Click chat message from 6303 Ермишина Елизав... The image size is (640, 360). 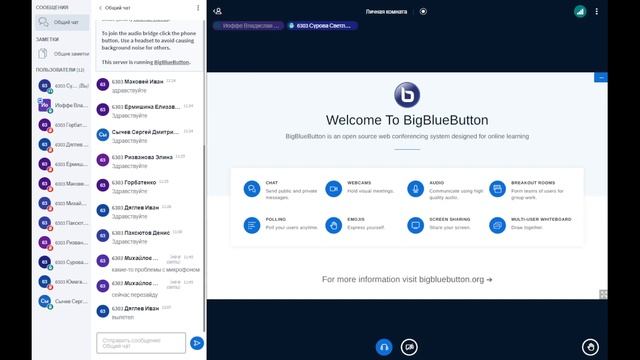148,111
